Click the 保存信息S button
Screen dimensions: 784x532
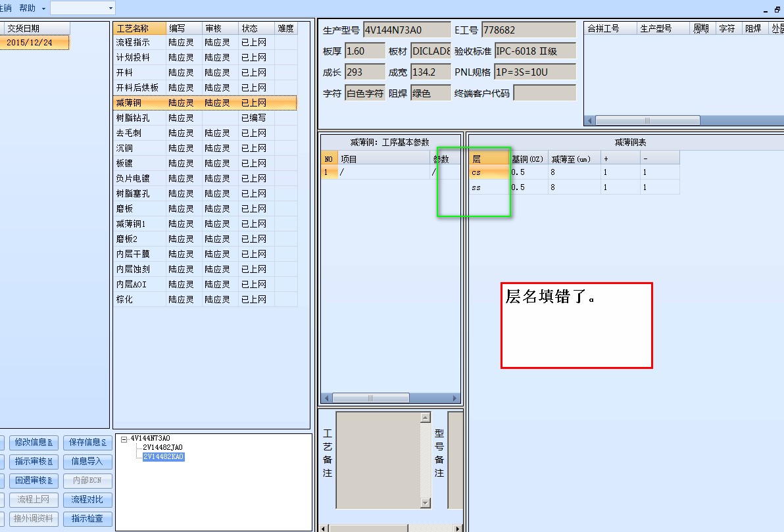[87, 443]
